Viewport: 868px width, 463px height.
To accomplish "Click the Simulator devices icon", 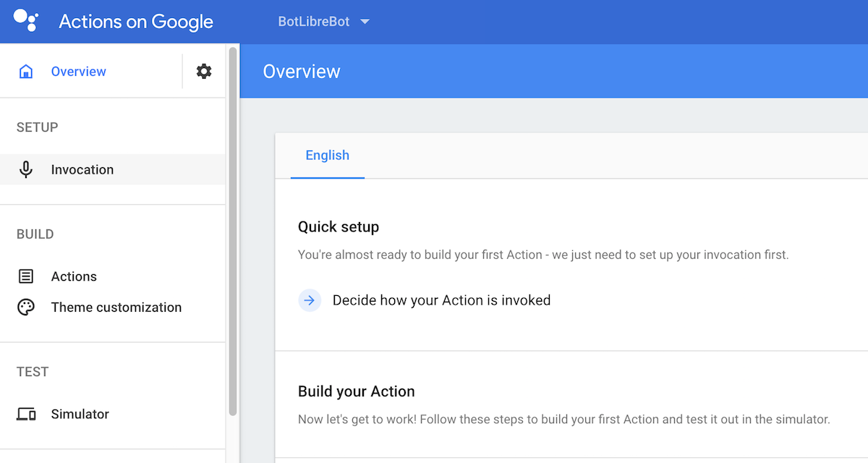I will point(26,415).
